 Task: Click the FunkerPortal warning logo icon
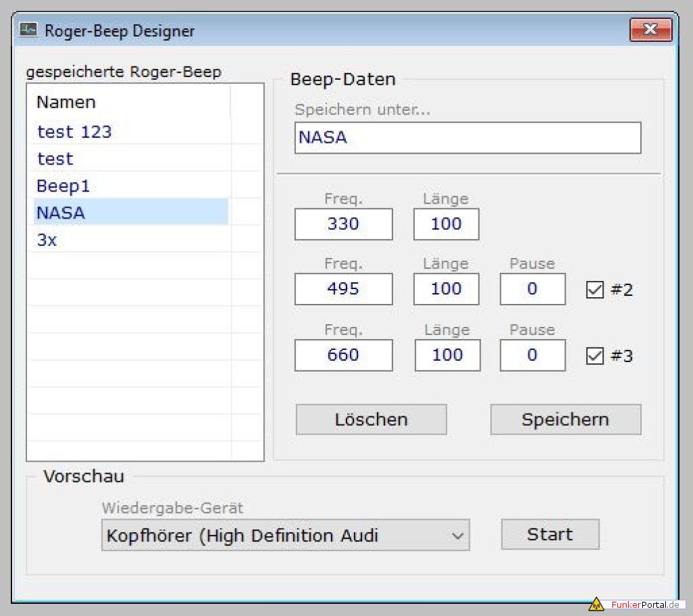pyautogui.click(x=596, y=604)
